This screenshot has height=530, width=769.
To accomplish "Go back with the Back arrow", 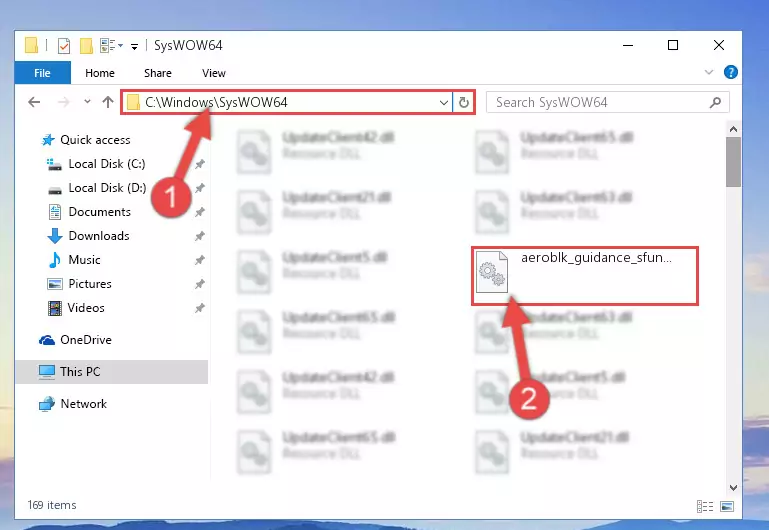I will [34, 102].
